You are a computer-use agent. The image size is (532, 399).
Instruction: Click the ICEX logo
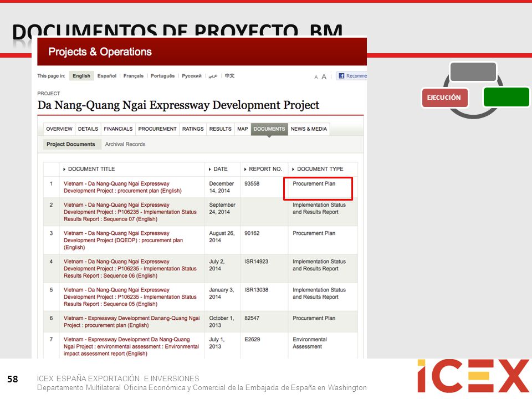pos(473,376)
